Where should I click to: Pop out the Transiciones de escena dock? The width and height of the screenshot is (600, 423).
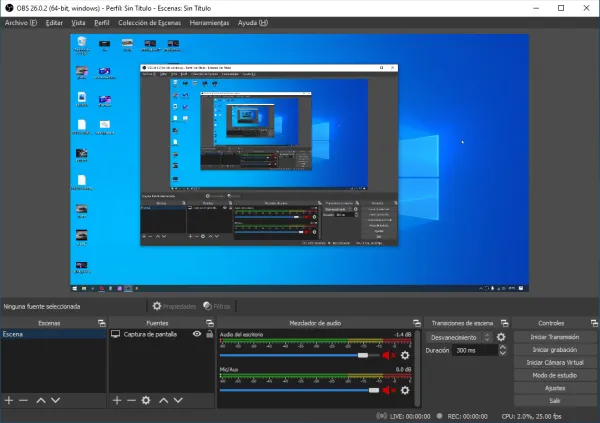click(505, 323)
